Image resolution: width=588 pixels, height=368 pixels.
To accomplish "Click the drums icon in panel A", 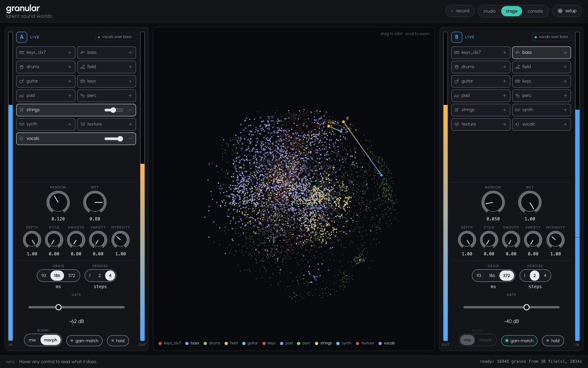I will (22, 67).
